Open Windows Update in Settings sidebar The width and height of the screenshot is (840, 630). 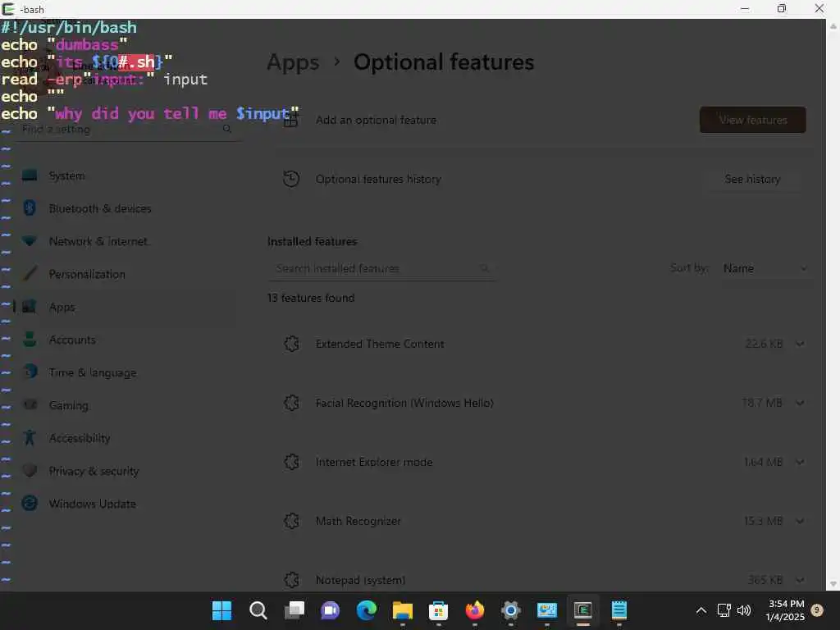(92, 504)
